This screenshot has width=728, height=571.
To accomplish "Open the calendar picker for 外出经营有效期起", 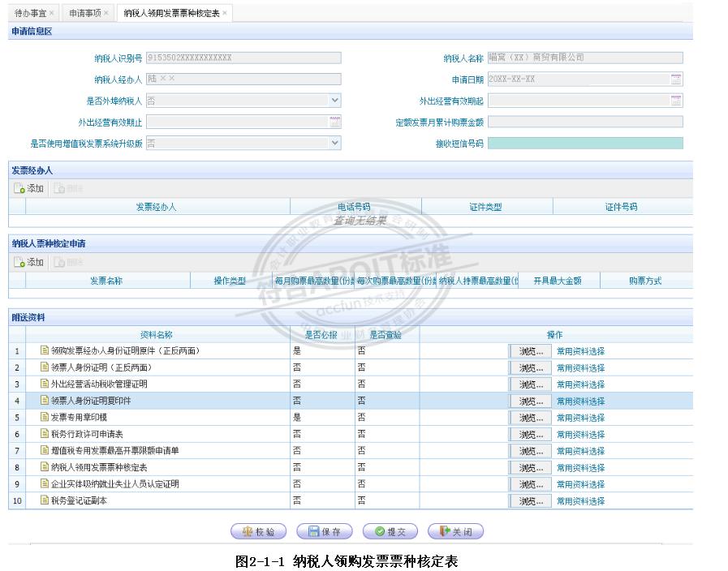I will (677, 101).
